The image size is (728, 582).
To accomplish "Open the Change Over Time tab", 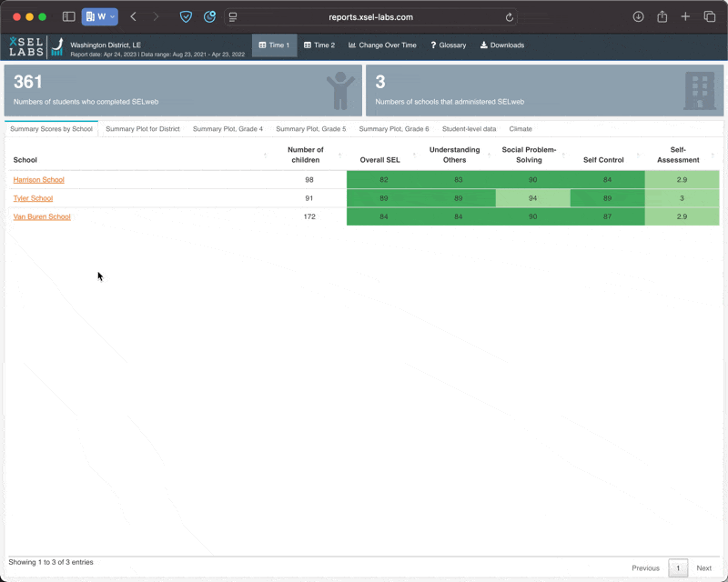I will [382, 45].
